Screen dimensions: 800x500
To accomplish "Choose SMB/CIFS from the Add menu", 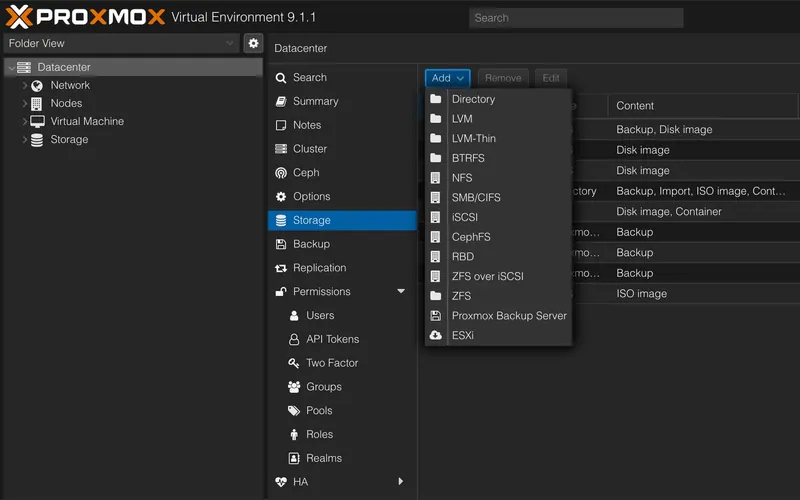I will pyautogui.click(x=498, y=197).
